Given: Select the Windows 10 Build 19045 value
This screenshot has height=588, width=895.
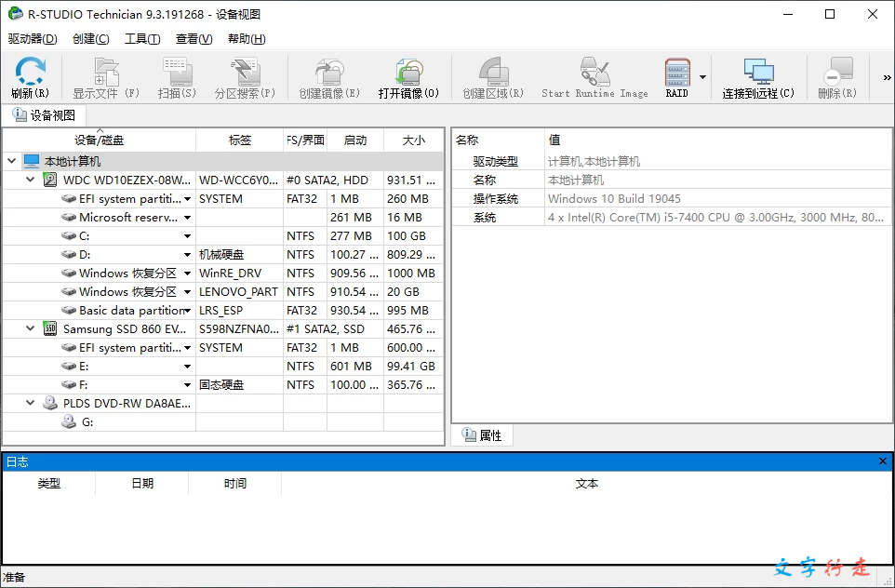Looking at the screenshot, I should pos(614,199).
